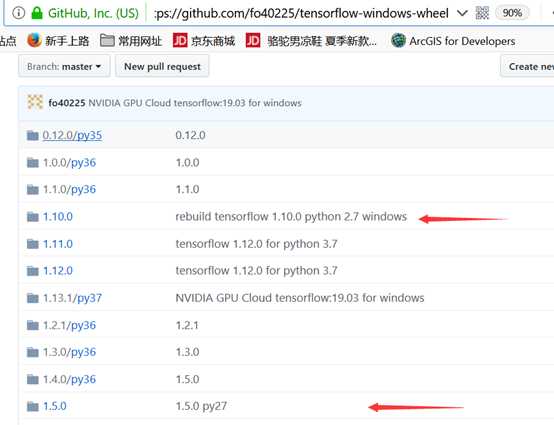Open the 骆驼男凉鞋 JD bookmark
554x425 pixels.
pyautogui.click(x=311, y=41)
